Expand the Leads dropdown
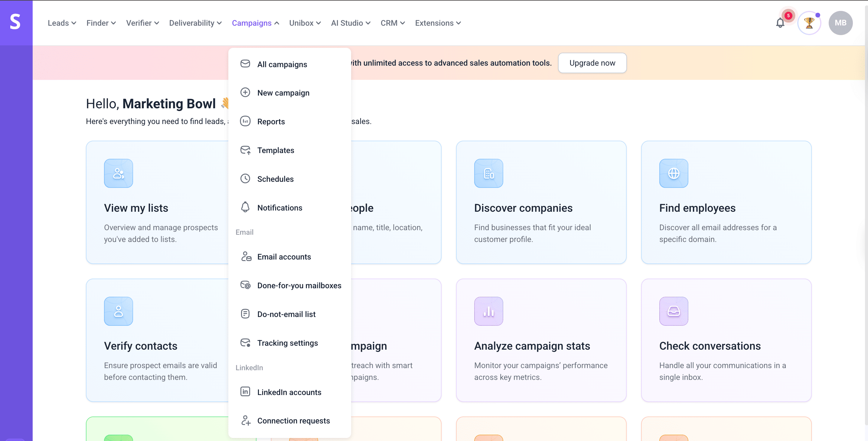The height and width of the screenshot is (441, 868). pos(62,23)
